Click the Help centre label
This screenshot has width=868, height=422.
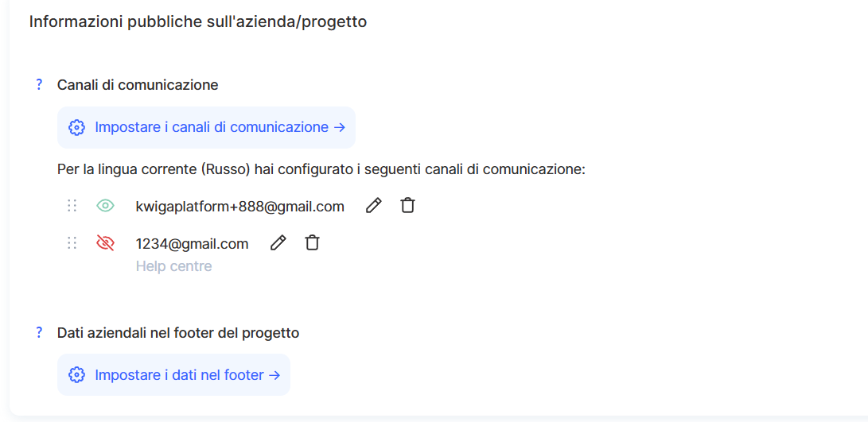(173, 266)
